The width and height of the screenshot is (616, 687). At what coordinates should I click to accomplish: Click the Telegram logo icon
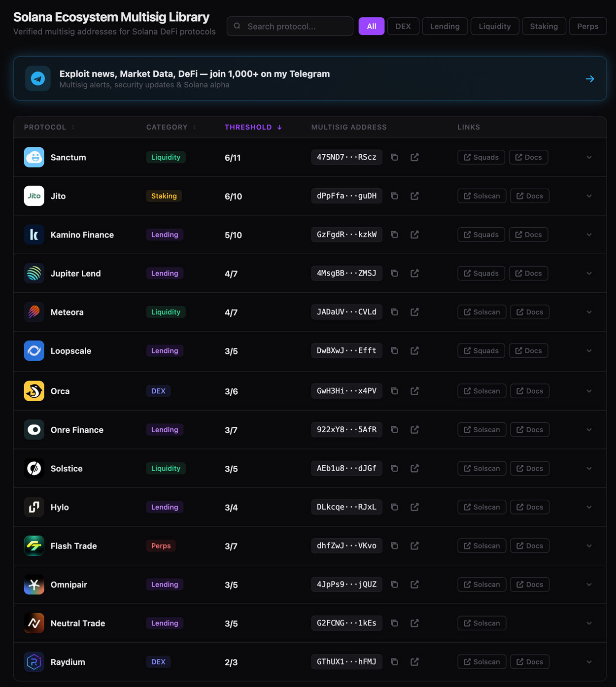[38, 79]
